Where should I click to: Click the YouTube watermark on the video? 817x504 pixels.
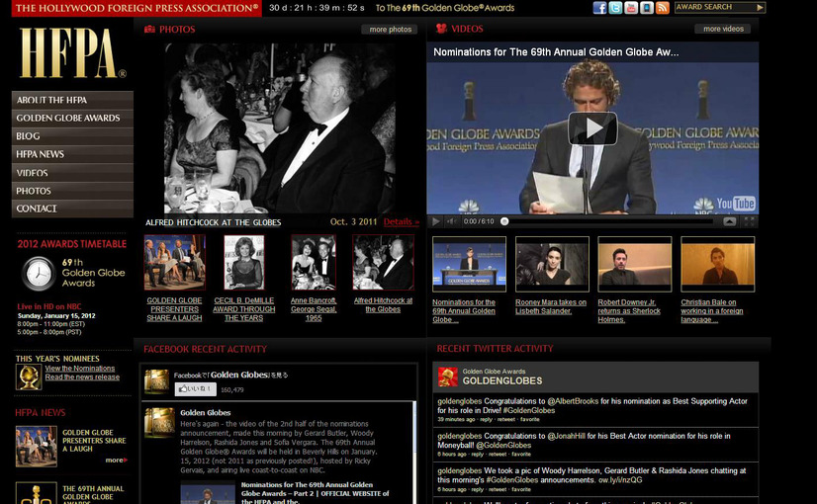point(735,204)
